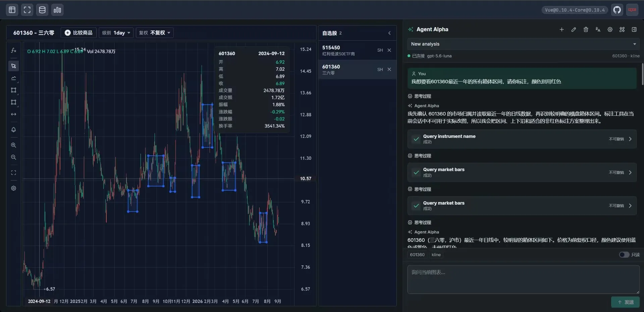Open the alert bell tool
The height and width of the screenshot is (312, 644).
13,129
